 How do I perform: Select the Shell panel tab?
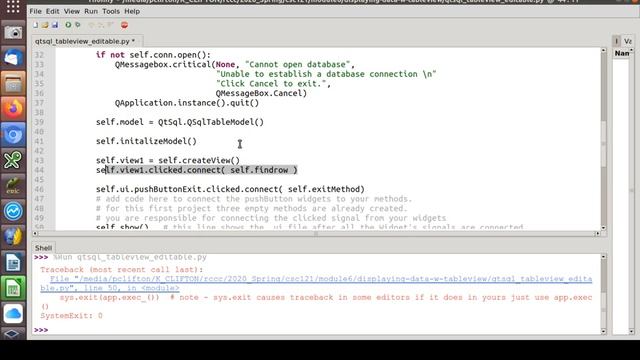point(43,248)
